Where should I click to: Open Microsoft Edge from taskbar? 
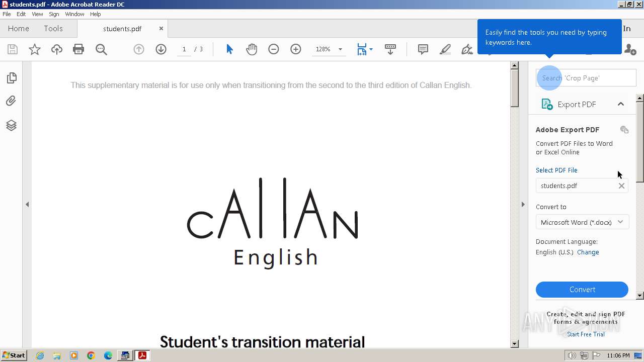click(x=108, y=355)
